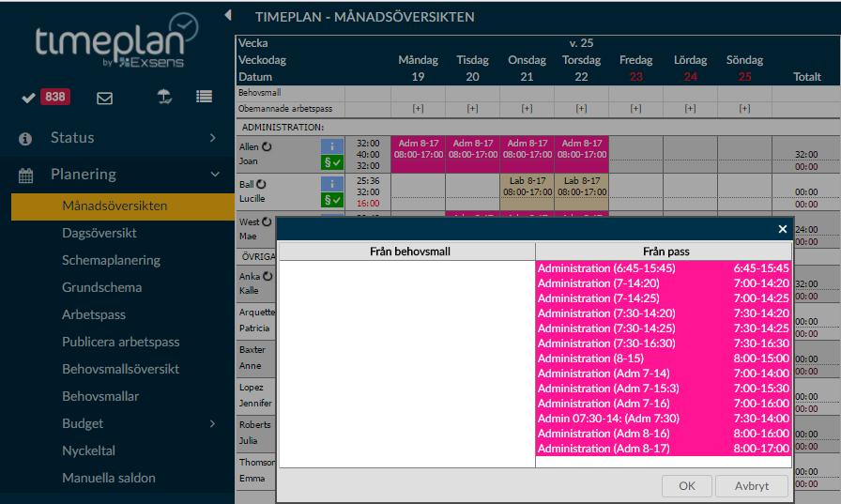This screenshot has width=841, height=504.
Task: Select shift Administration (7:30-16:30)
Action: [x=664, y=344]
